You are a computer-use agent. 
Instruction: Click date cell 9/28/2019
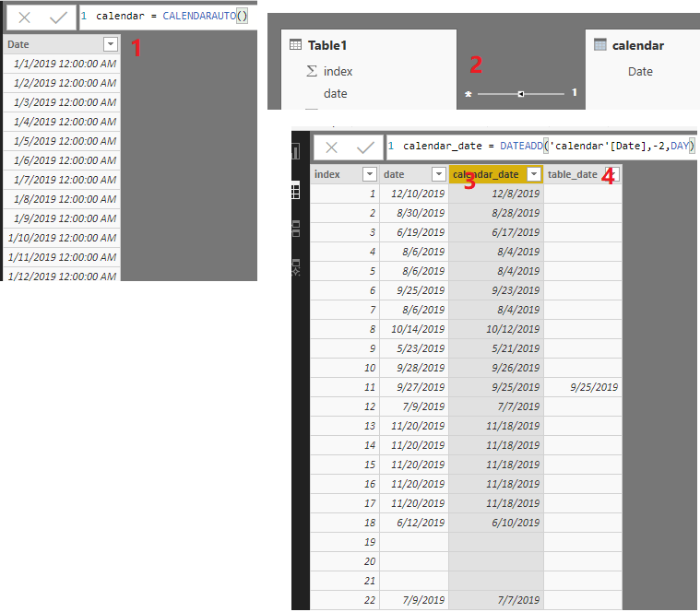414,368
